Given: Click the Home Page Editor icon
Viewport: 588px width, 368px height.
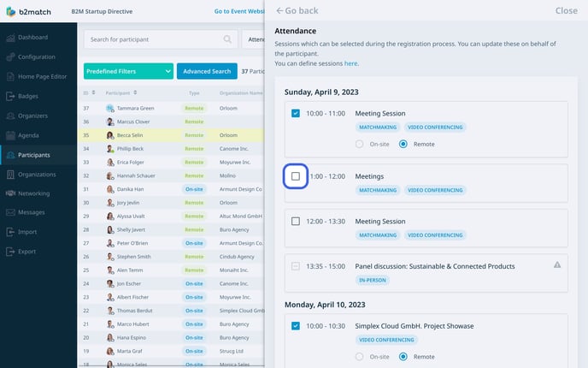Looking at the screenshot, I should [10, 76].
